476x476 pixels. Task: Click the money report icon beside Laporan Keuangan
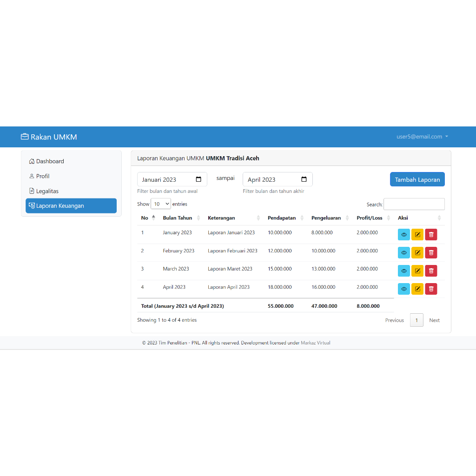(x=32, y=205)
